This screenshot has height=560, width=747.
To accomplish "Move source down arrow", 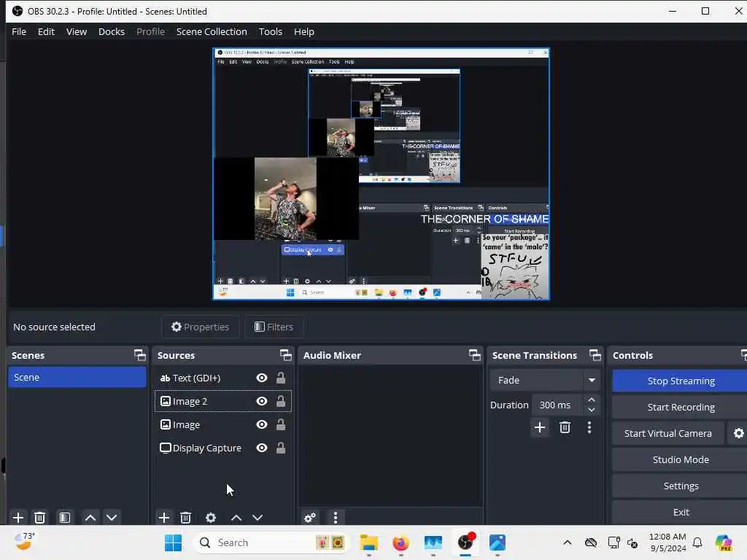I will (258, 518).
